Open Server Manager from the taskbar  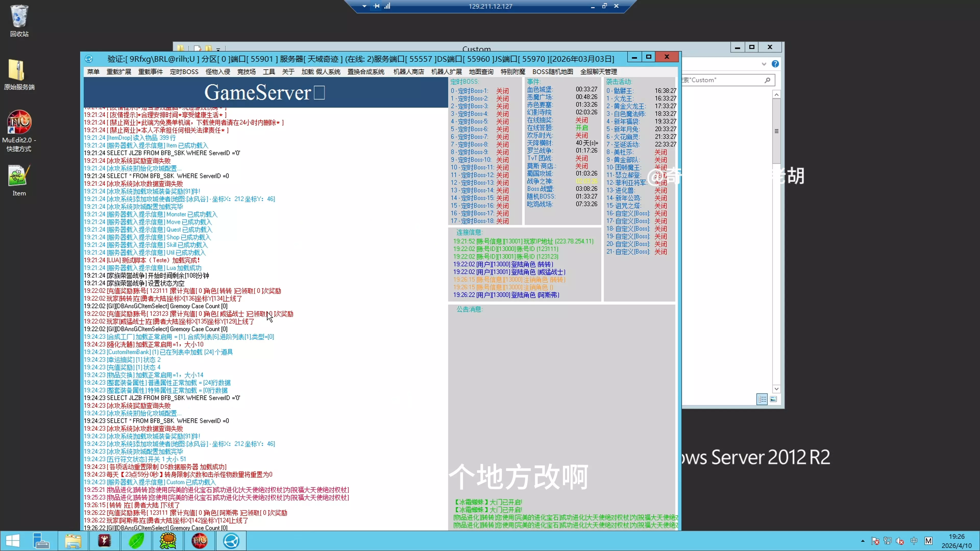pos(41,541)
